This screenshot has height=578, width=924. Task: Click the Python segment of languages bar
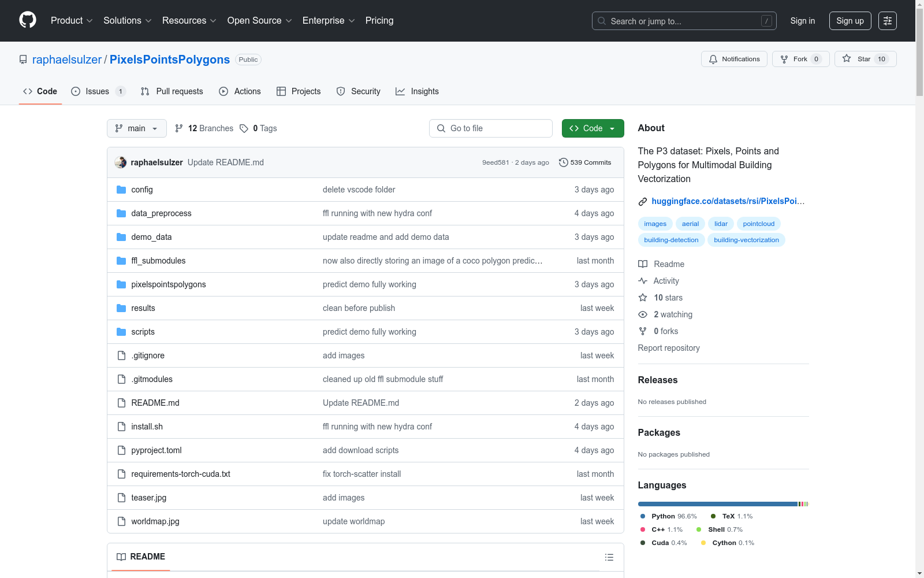pyautogui.click(x=718, y=504)
